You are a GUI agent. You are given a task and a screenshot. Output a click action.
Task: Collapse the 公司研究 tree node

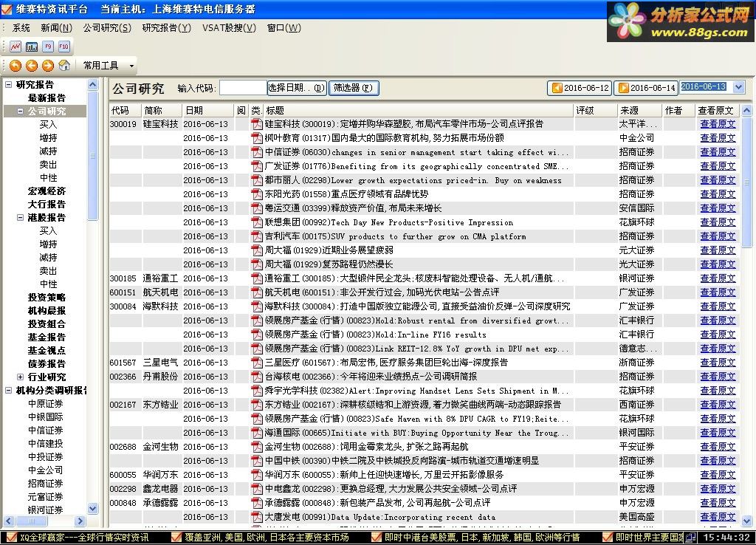(20, 111)
